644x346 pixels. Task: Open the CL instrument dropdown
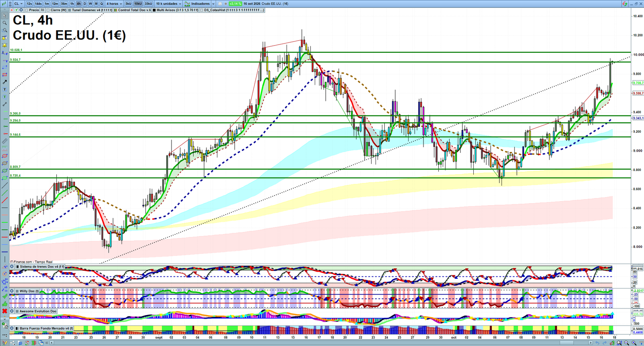(x=19, y=4)
